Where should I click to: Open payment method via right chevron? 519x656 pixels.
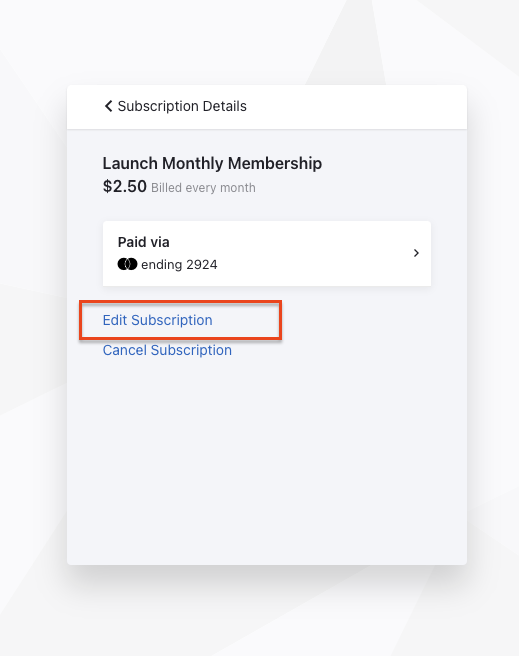(x=416, y=253)
